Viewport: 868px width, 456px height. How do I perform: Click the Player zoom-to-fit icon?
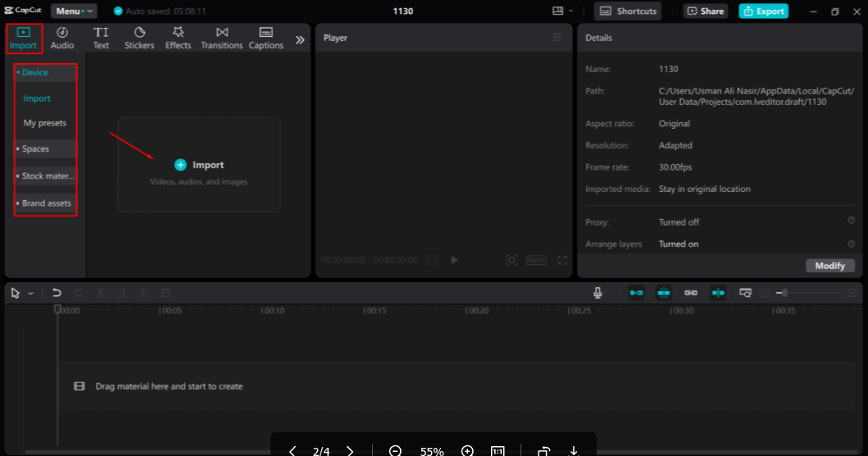[x=511, y=260]
